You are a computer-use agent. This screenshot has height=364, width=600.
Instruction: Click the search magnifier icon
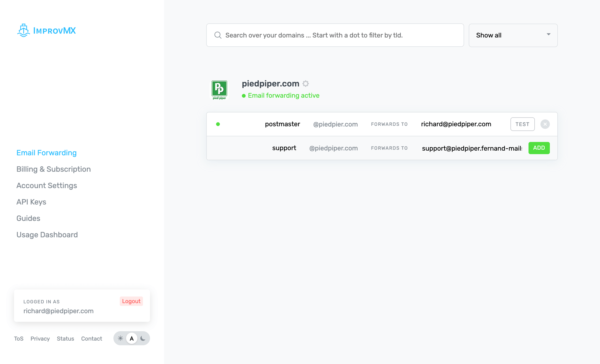218,35
